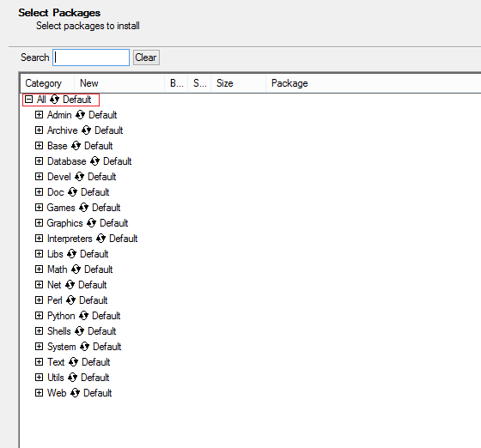This screenshot has height=448, width=481.
Task: Cycle install state for Database category
Action: click(94, 161)
